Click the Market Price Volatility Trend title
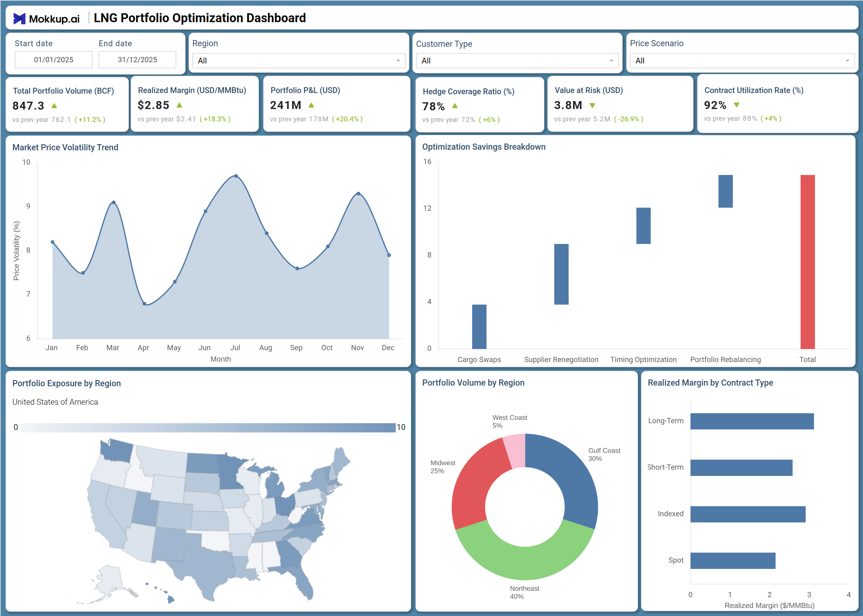Screen dimensions: 863x616 [x=65, y=147]
